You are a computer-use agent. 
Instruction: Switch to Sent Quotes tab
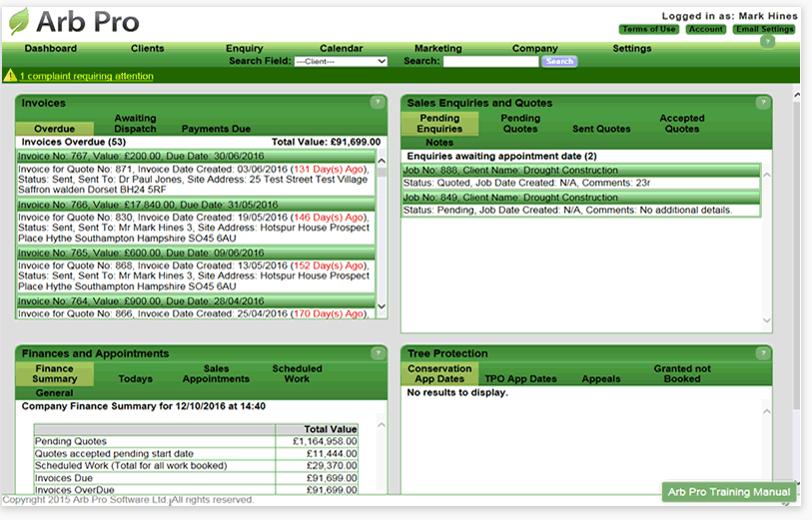tap(601, 129)
